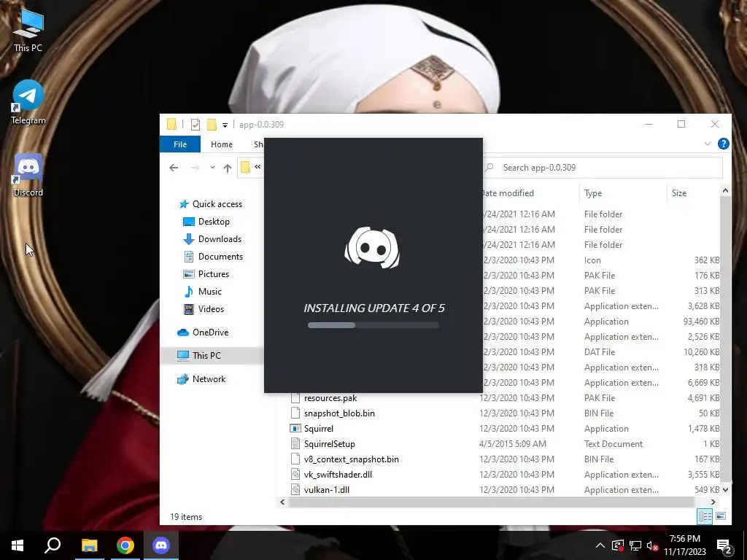Open Explorer help question mark
Screen dimensions: 747x560
pos(723,144)
